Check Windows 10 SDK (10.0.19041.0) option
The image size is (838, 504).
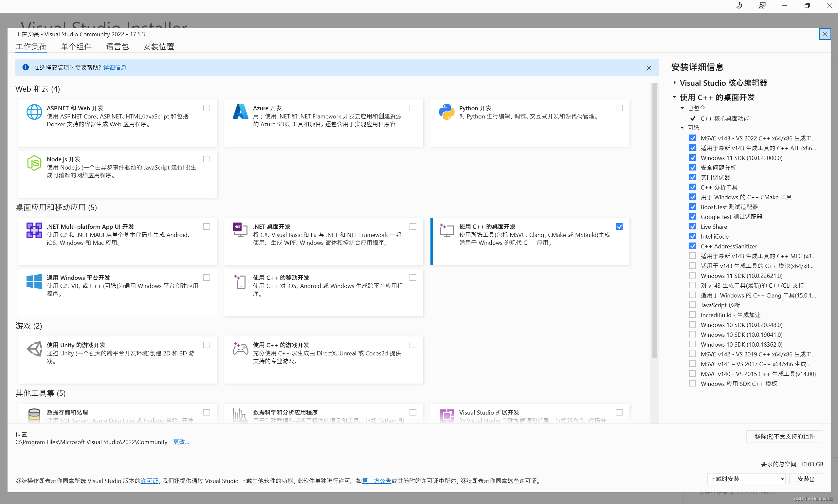[692, 334]
